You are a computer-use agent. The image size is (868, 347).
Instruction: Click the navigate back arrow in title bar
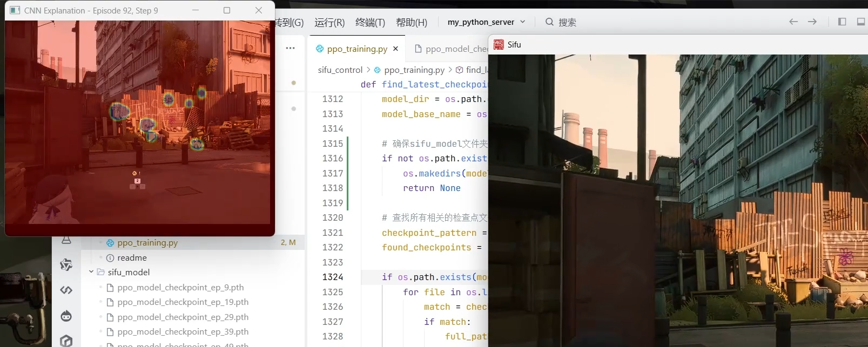pos(793,22)
